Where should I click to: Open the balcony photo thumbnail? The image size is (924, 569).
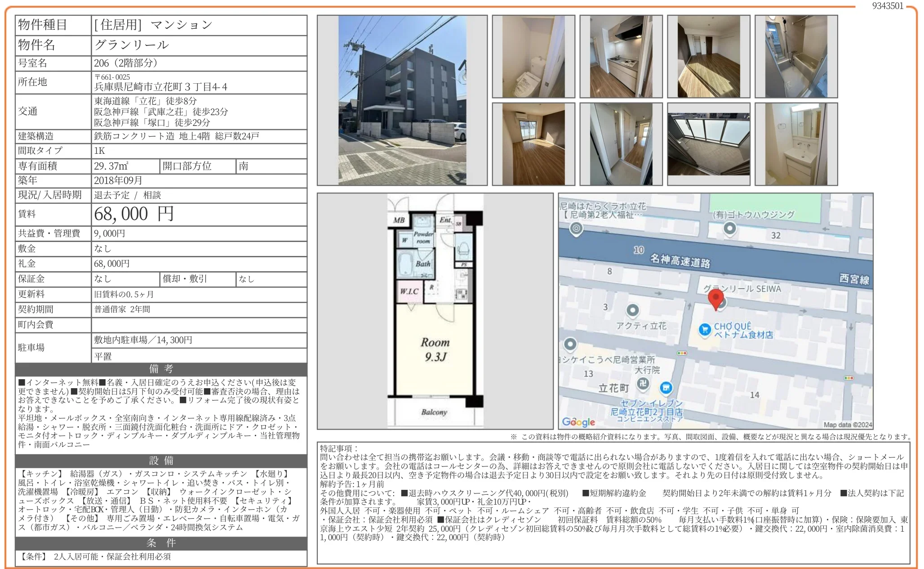(708, 144)
